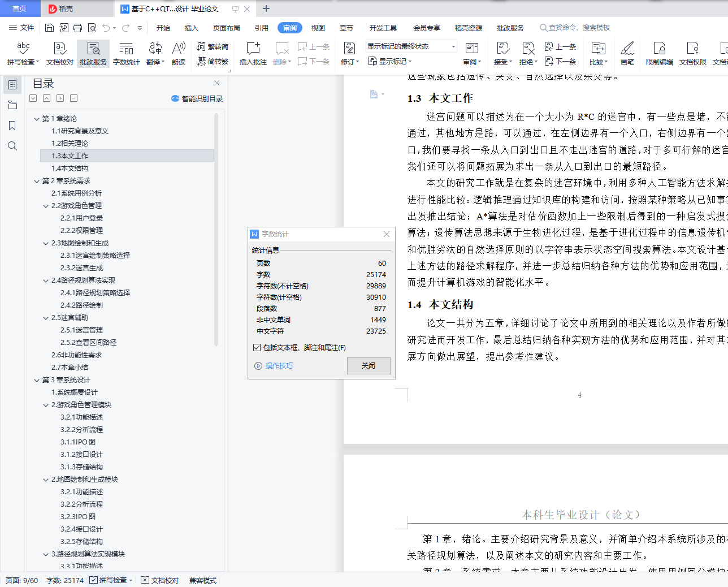728x587 pixels.
Task: Open the 操作技巧 link in dialog
Action: click(x=274, y=366)
